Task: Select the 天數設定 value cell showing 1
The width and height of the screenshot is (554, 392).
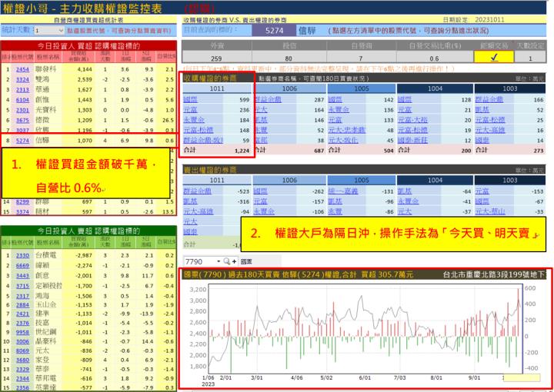Action: pyautogui.click(x=530, y=57)
